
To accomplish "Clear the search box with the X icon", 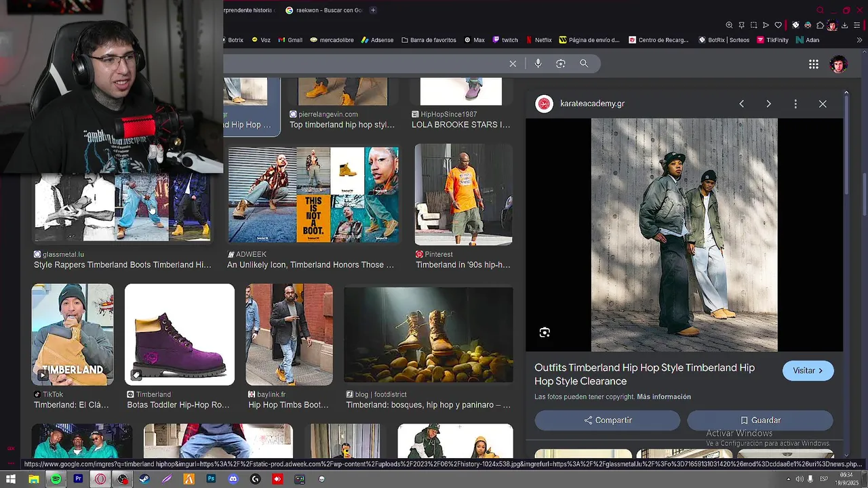I will point(513,64).
